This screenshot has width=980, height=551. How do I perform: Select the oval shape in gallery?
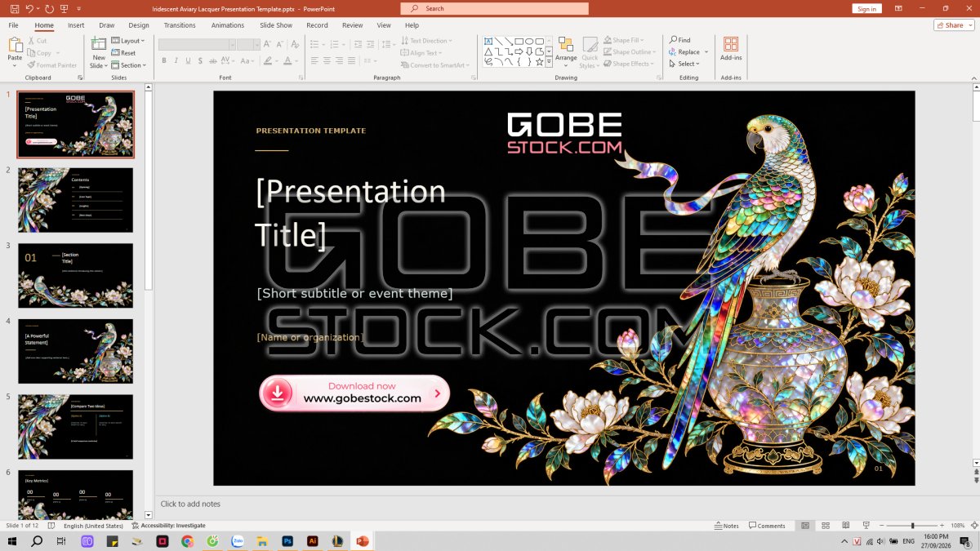pos(529,41)
